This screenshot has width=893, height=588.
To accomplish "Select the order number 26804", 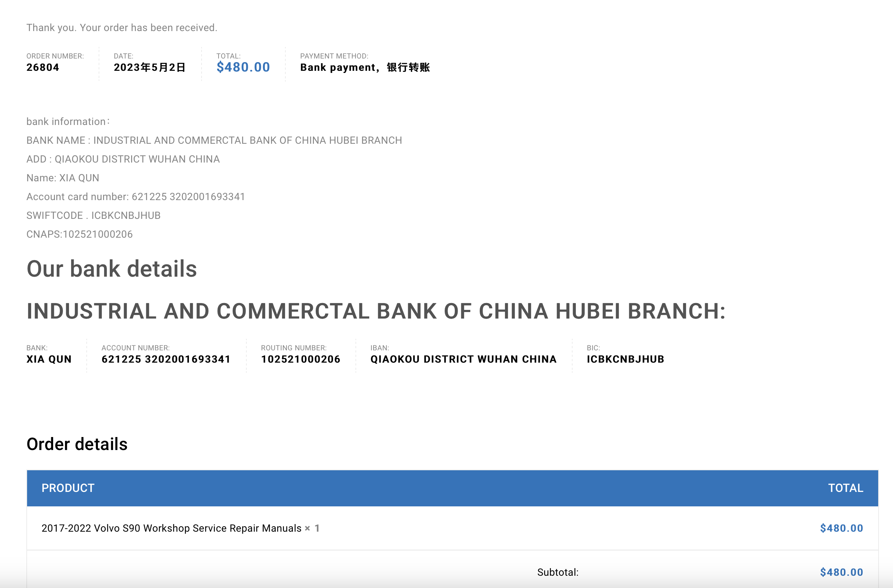I will [x=43, y=68].
